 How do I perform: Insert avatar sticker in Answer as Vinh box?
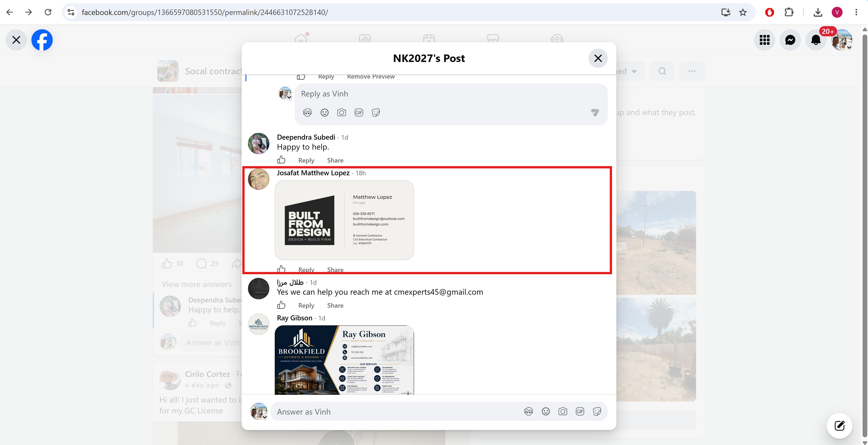pyautogui.click(x=529, y=412)
